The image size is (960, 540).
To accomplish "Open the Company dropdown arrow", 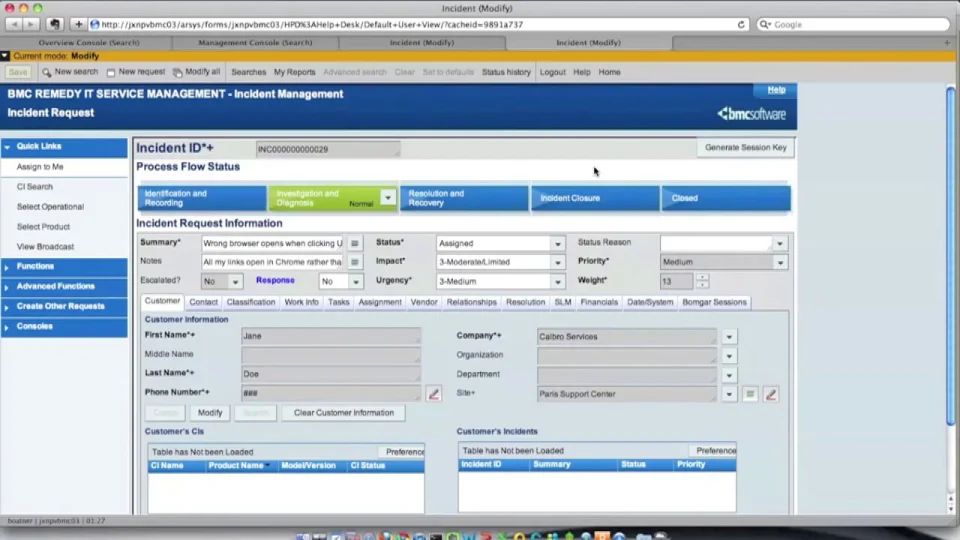I will (729, 337).
